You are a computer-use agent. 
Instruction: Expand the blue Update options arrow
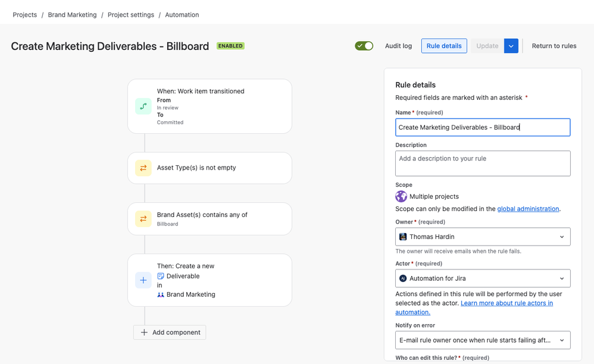(x=511, y=46)
